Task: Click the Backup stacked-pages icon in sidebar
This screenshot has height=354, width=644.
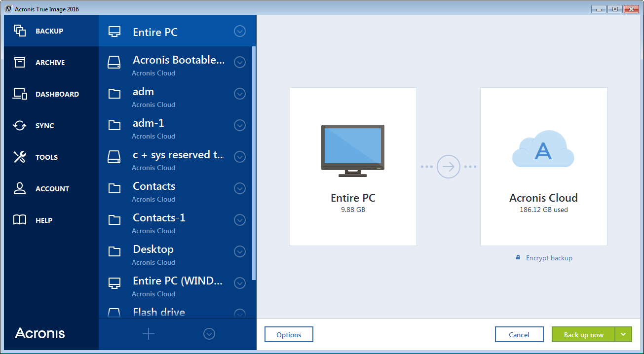Action: [20, 31]
